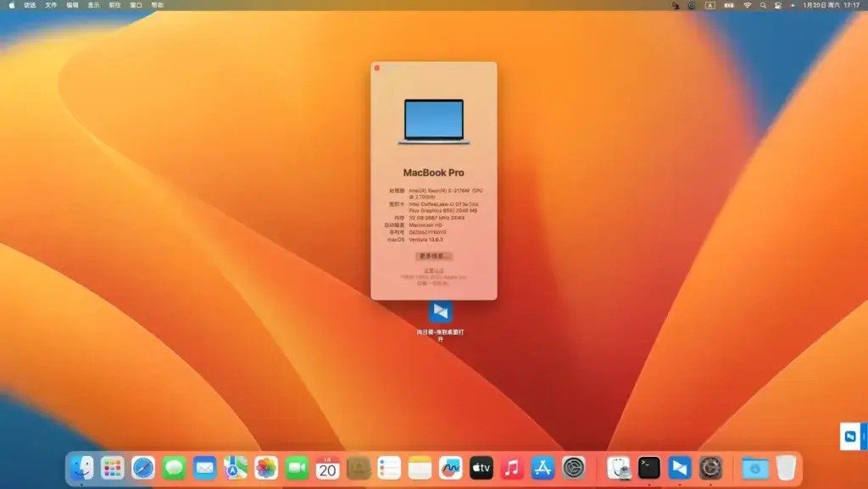Open the Trash in the Dock
Screen dimensions: 868x489
click(x=786, y=468)
